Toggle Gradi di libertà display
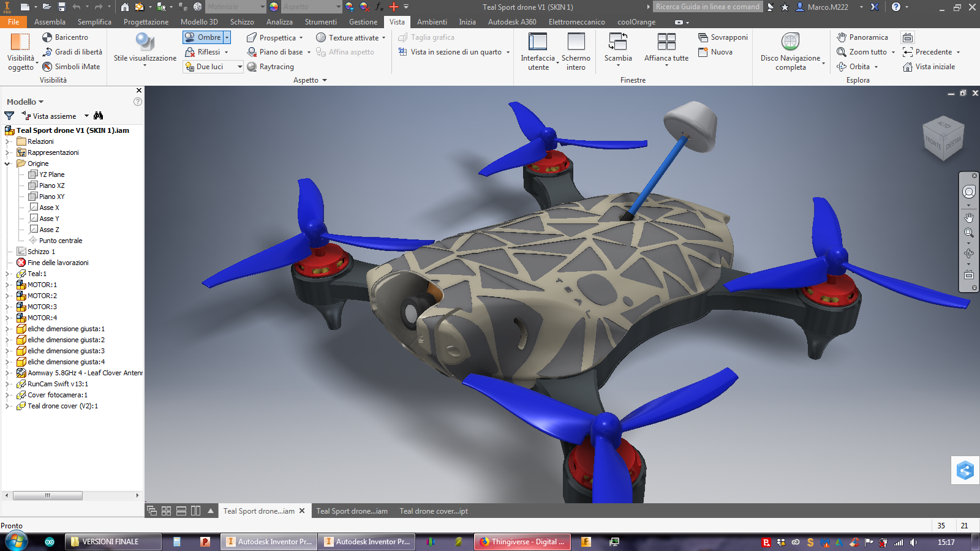This screenshot has height=551, width=980. [x=72, y=52]
